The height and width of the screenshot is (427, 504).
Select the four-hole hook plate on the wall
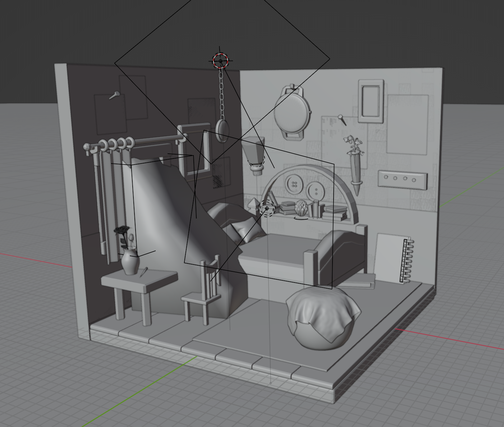[x=403, y=180]
